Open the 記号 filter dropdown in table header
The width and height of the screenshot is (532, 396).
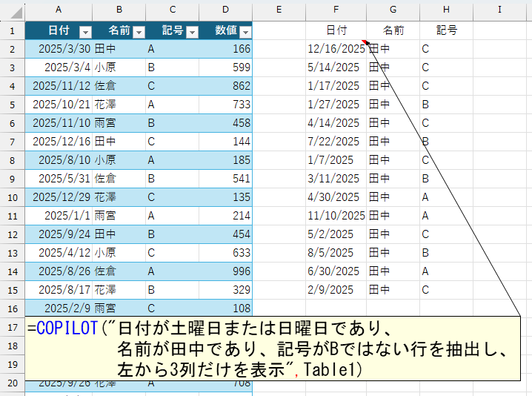pos(193,32)
